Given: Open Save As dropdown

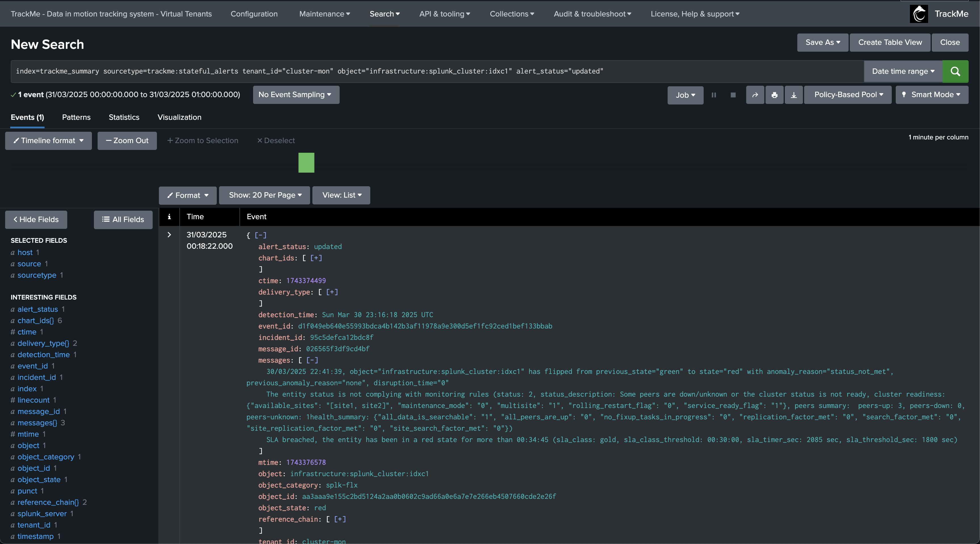Looking at the screenshot, I should [823, 42].
